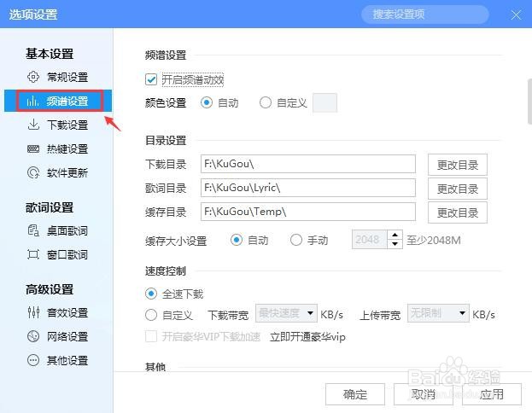532x413 pixels.
Task: Click the globe icon beside 网络设置
Action: [33, 336]
